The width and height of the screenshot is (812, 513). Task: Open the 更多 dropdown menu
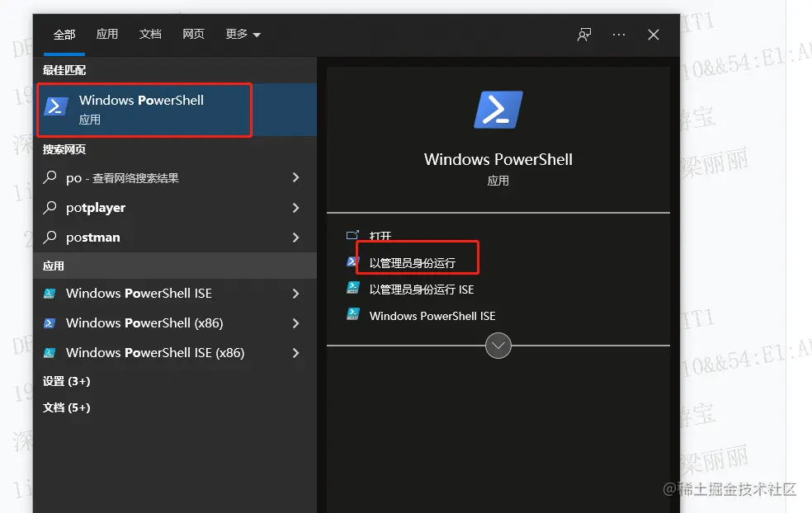(x=243, y=34)
